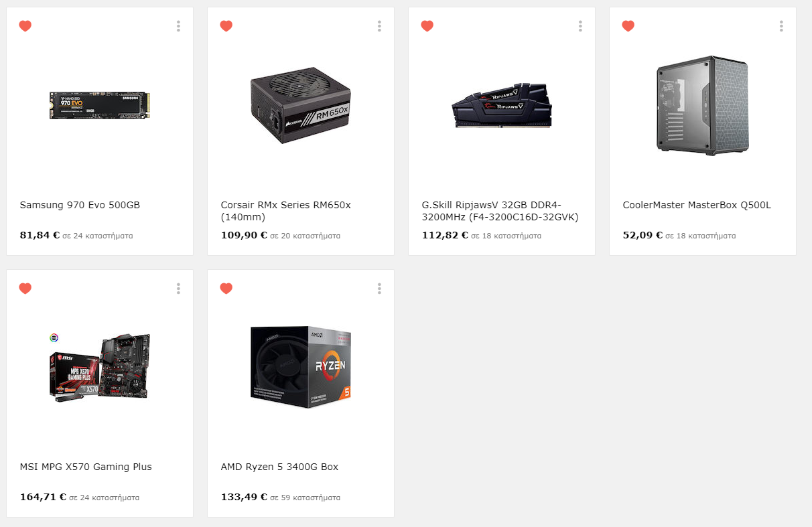Image resolution: width=812 pixels, height=527 pixels.
Task: Open three-dot menu for Corsair RM650x
Action: [x=379, y=26]
